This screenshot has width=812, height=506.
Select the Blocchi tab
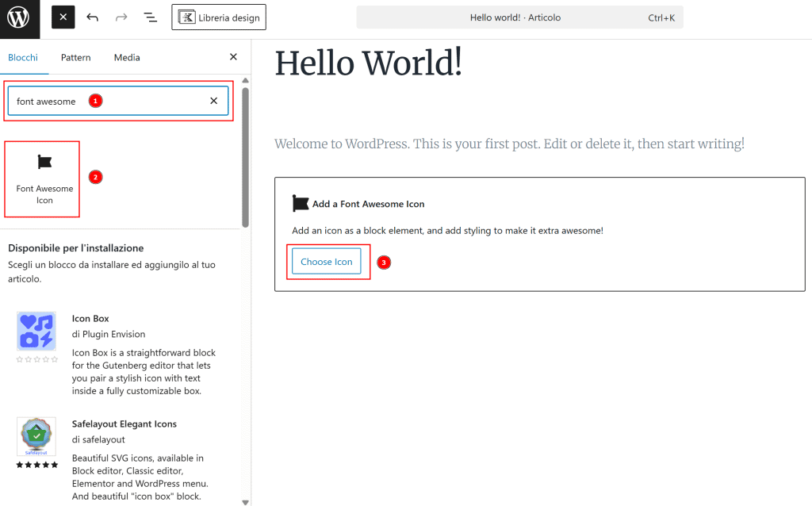23,57
